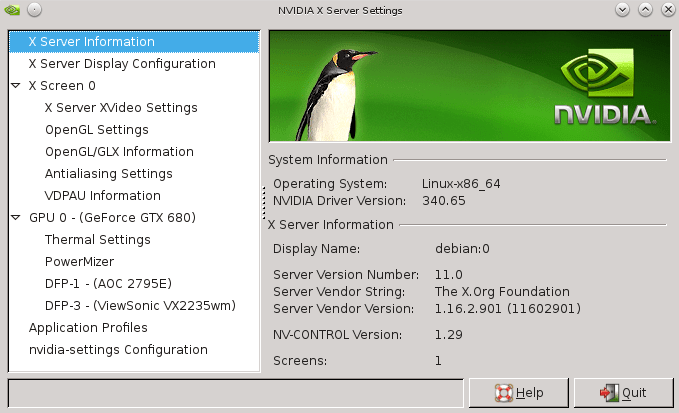Click the Server Vendor String label
This screenshot has width=679, height=413.
click(339, 292)
